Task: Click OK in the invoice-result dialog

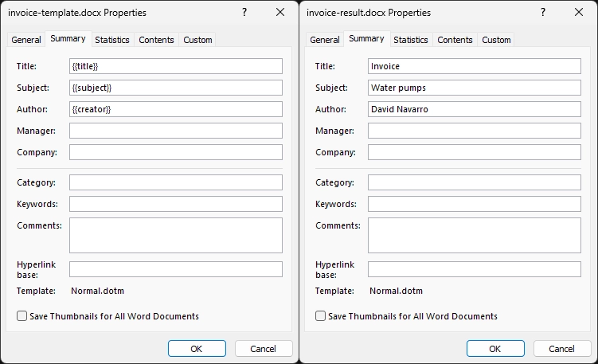Action: (495, 349)
